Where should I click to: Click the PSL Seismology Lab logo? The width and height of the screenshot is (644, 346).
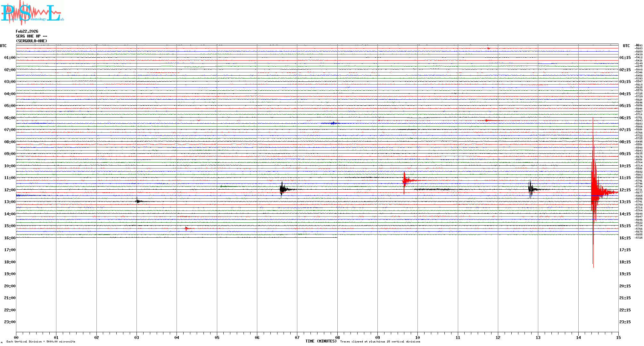[32, 13]
